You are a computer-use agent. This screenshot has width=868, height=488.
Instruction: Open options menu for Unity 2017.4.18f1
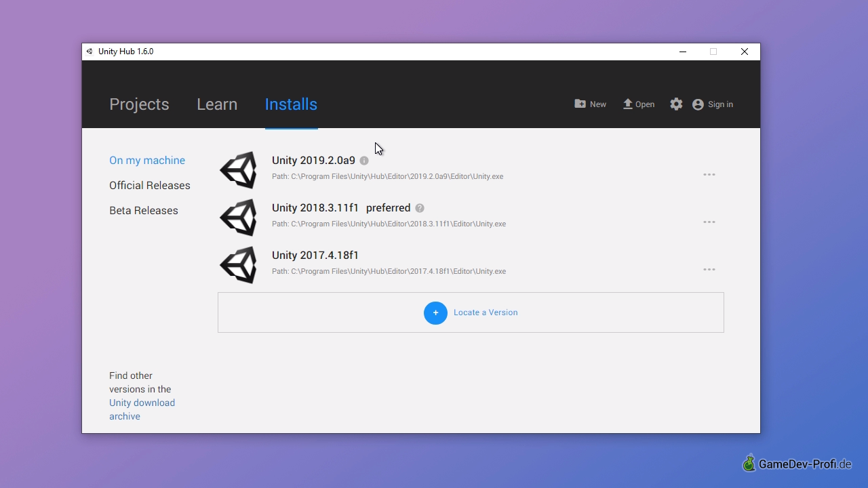(709, 270)
